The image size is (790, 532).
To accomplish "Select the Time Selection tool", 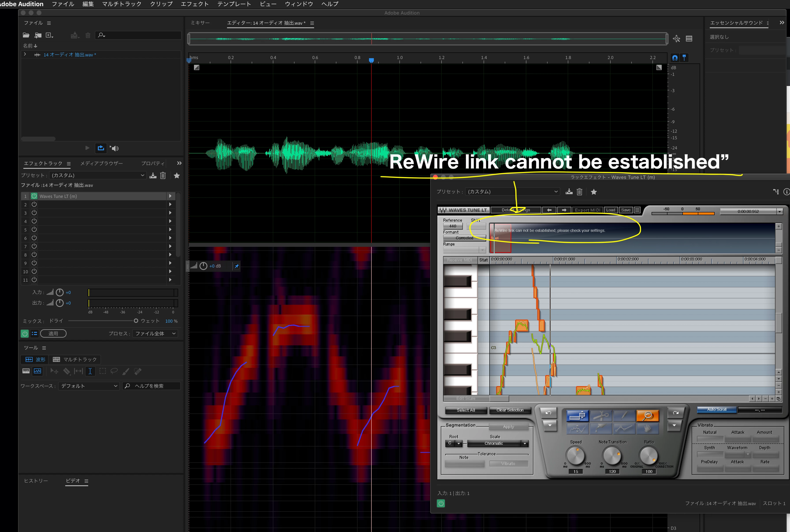I will [x=90, y=371].
